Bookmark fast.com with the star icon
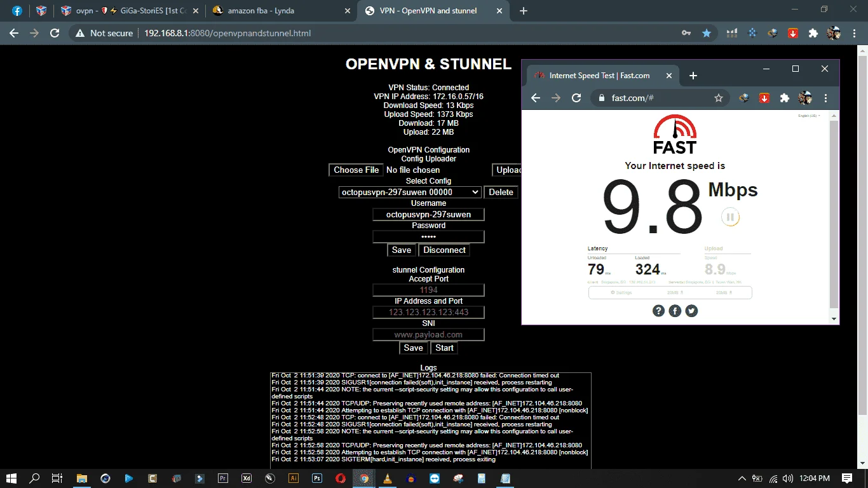 [719, 98]
